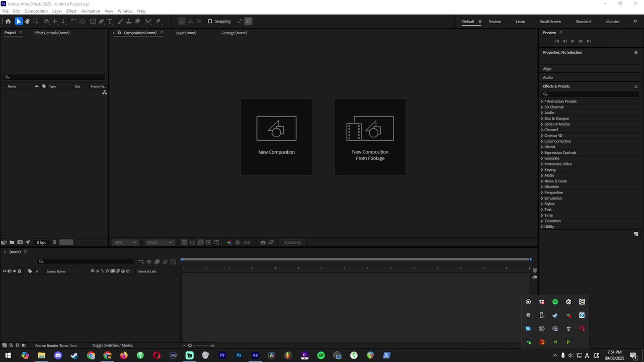Open the project flowchart icon
The width and height of the screenshot is (644, 362).
[104, 93]
